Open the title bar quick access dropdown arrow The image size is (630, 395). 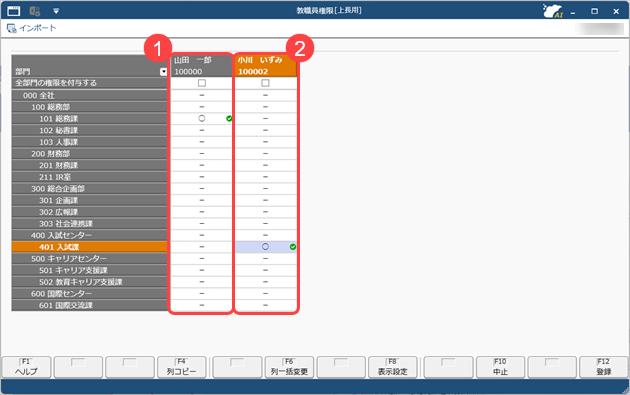pyautogui.click(x=56, y=11)
